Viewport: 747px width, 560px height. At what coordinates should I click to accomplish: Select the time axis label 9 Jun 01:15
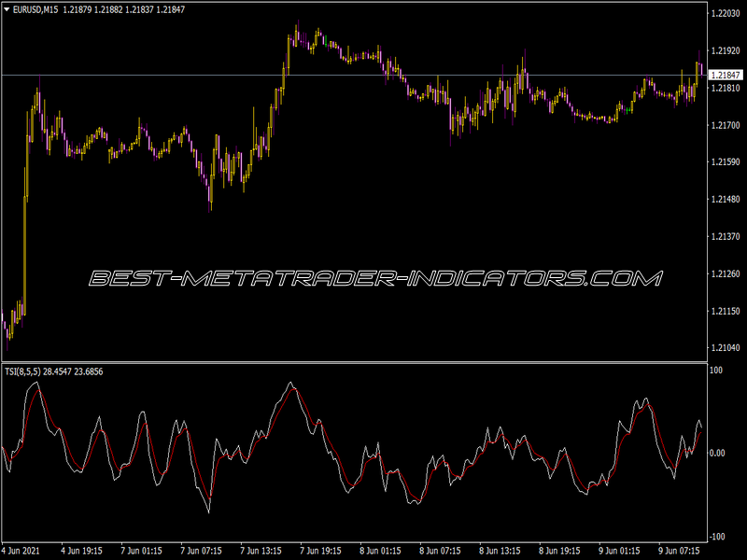coord(620,551)
